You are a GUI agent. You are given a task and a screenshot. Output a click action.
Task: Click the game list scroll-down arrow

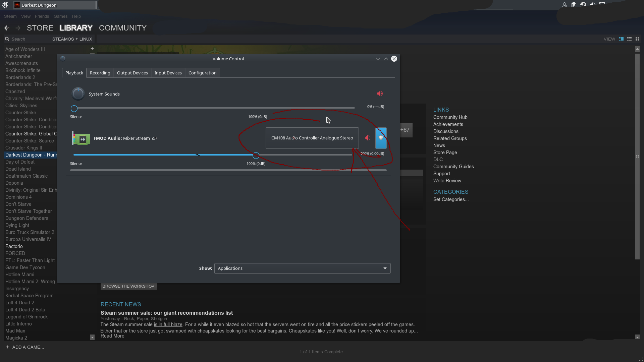[x=92, y=338]
